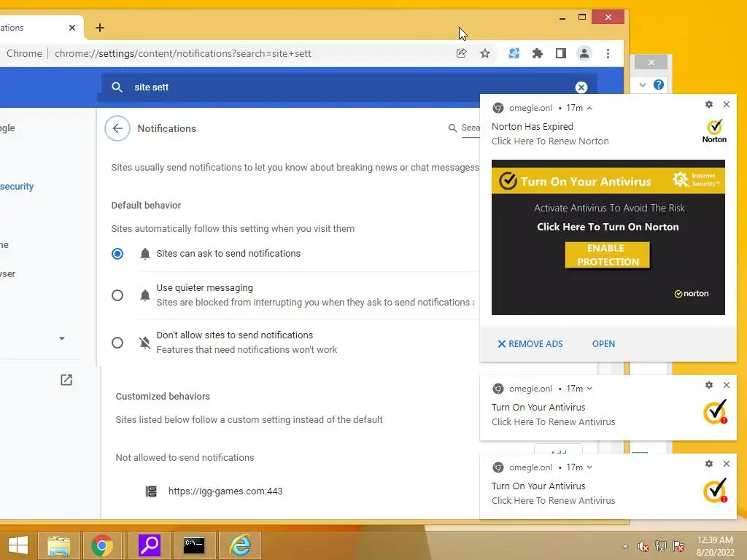
Task: Go back from Notifications page
Action: click(117, 128)
